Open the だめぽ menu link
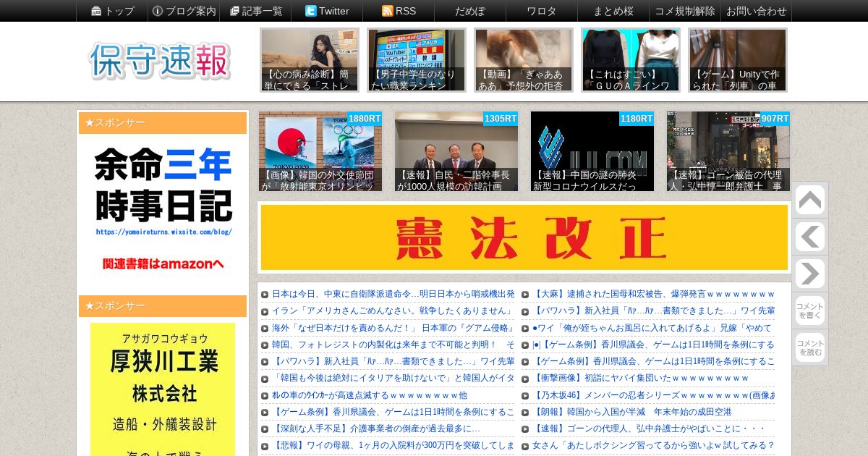The image size is (868, 456). [470, 11]
